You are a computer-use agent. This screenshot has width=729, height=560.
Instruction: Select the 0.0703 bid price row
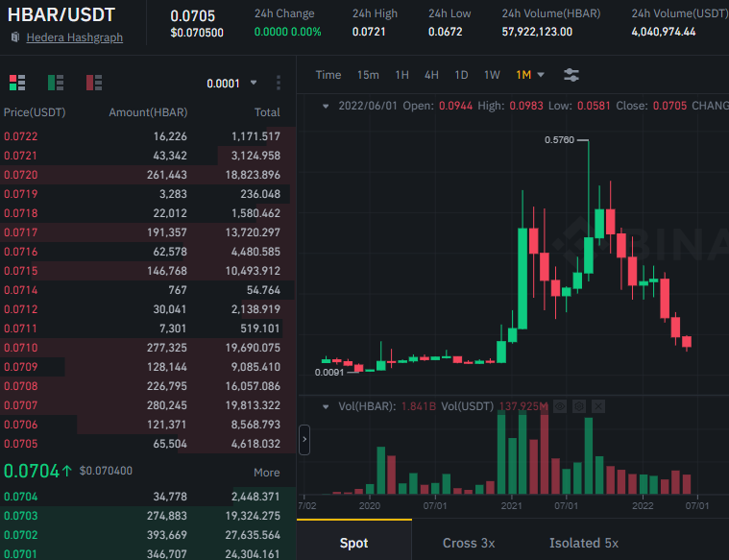pos(148,516)
